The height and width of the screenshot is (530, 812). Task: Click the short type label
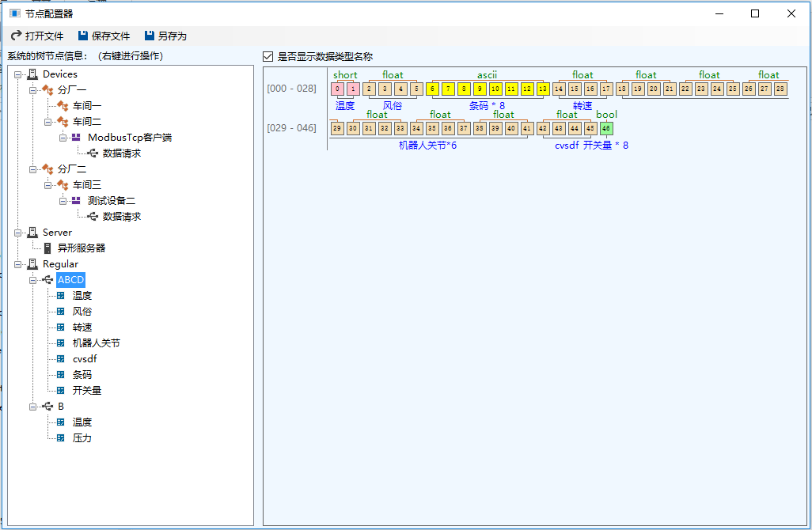345,75
